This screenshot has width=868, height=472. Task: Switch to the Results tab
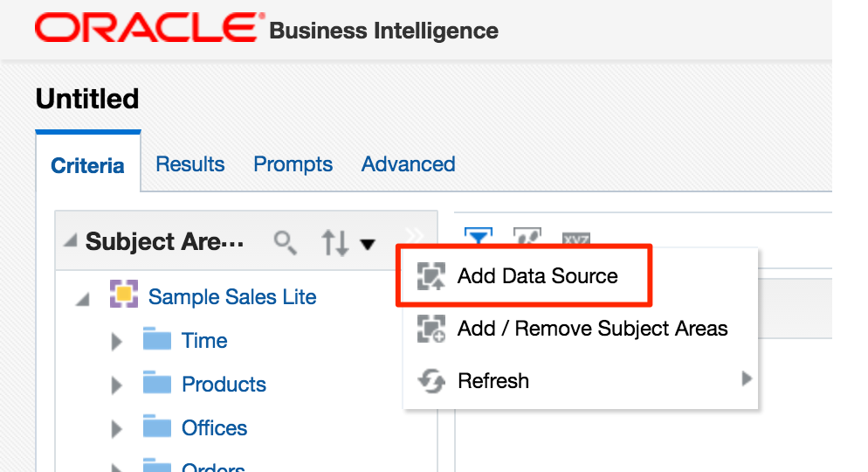tap(189, 164)
